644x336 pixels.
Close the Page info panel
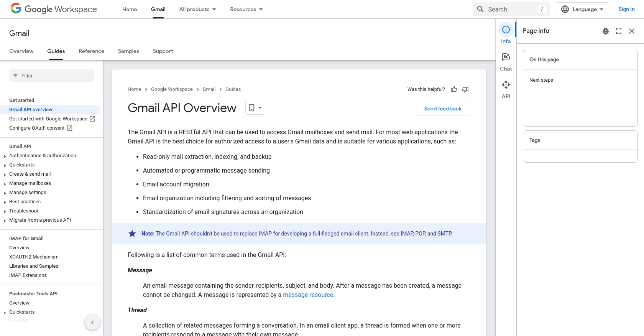click(632, 31)
